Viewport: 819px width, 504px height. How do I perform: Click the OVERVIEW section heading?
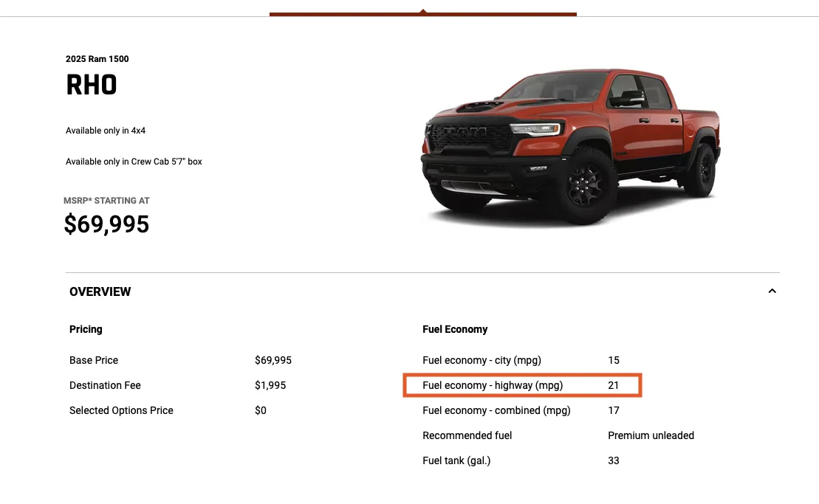coord(100,291)
